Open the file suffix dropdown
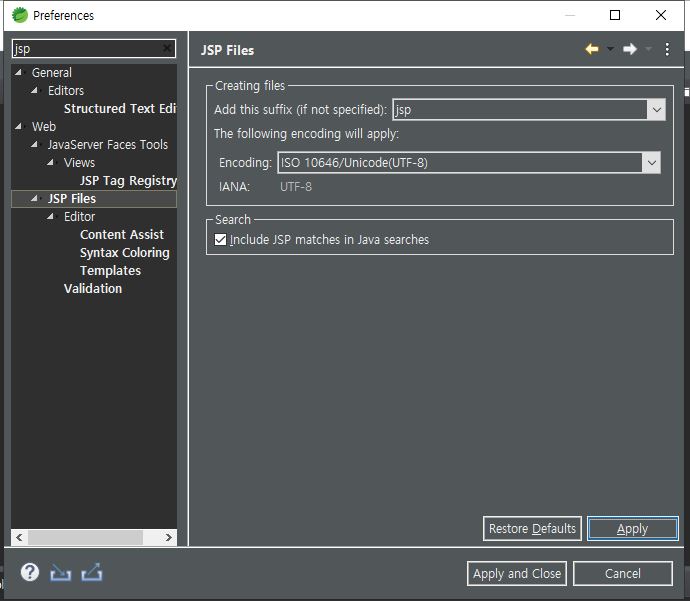690x601 pixels. click(x=656, y=110)
